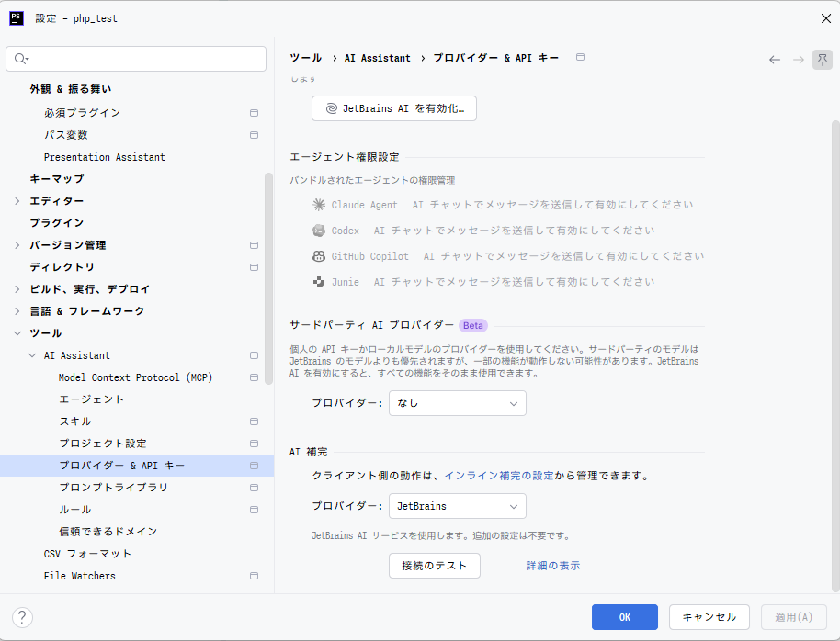840x641 pixels.
Task: Click project icon next to AI Assistant row
Action: click(254, 355)
